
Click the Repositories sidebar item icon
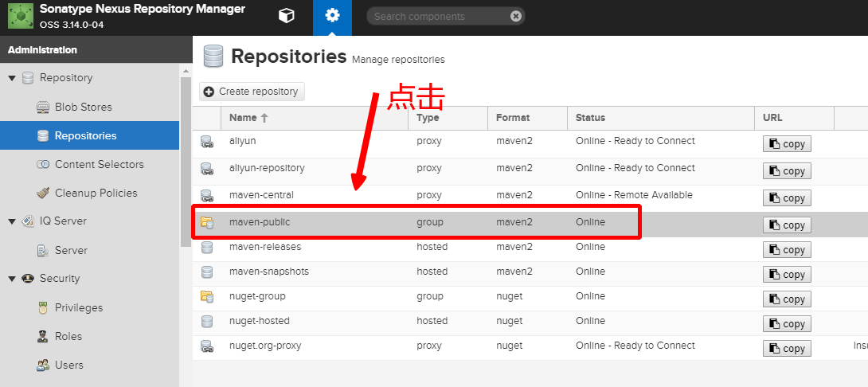pos(43,135)
